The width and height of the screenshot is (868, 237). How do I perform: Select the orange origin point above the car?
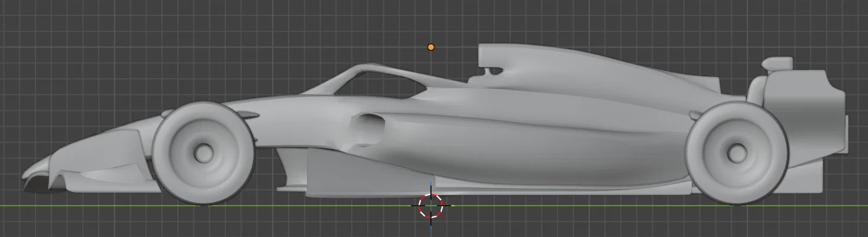431,47
